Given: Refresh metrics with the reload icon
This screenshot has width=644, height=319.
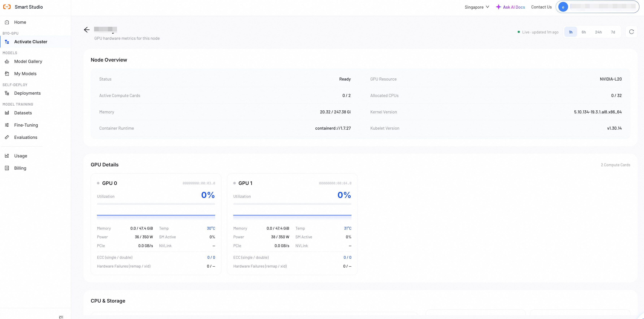Looking at the screenshot, I should click(x=632, y=32).
